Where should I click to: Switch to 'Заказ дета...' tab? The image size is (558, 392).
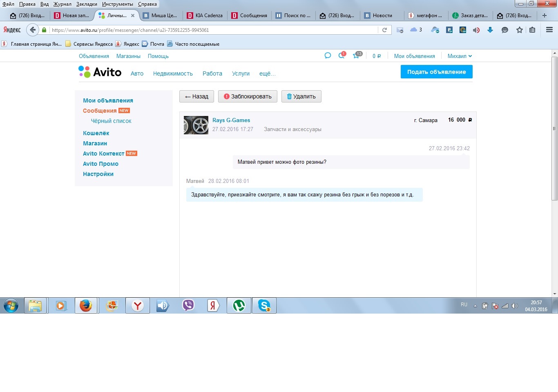[x=470, y=16]
